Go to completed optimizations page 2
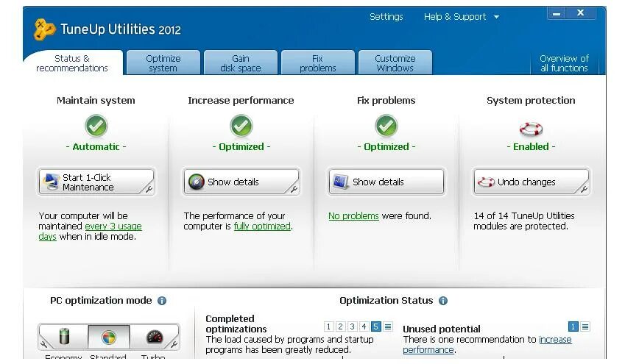The height and width of the screenshot is (364, 625). point(340,326)
